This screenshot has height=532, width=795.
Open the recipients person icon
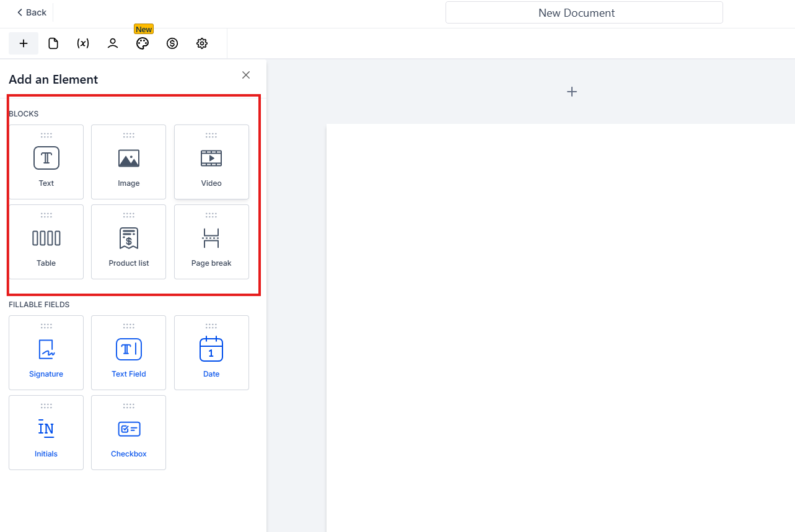pos(113,43)
